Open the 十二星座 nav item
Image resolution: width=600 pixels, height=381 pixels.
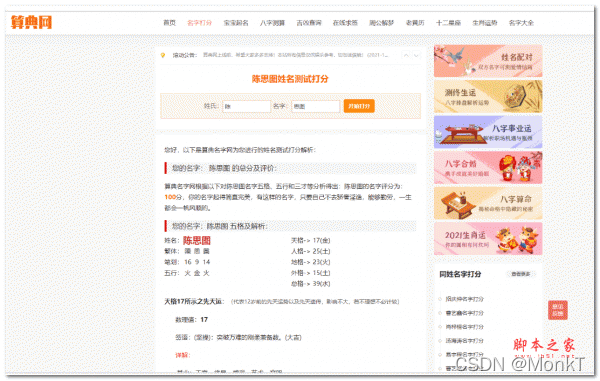pyautogui.click(x=448, y=23)
